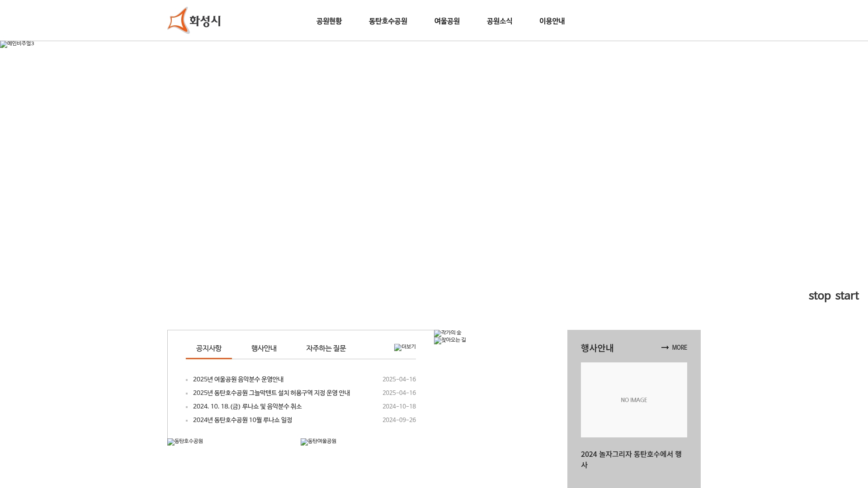The width and height of the screenshot is (868, 488).
Task: Click the date 2025-04-16 of 음악분수 notice
Action: tap(399, 380)
